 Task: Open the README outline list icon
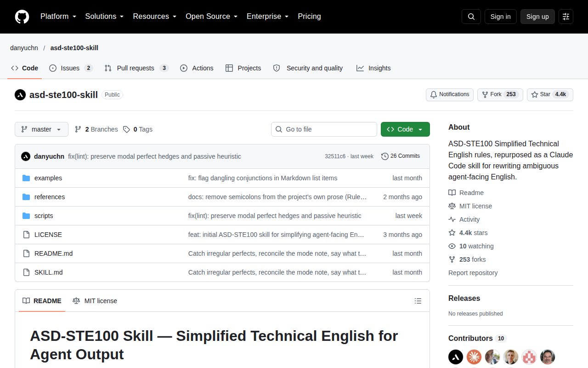(418, 301)
